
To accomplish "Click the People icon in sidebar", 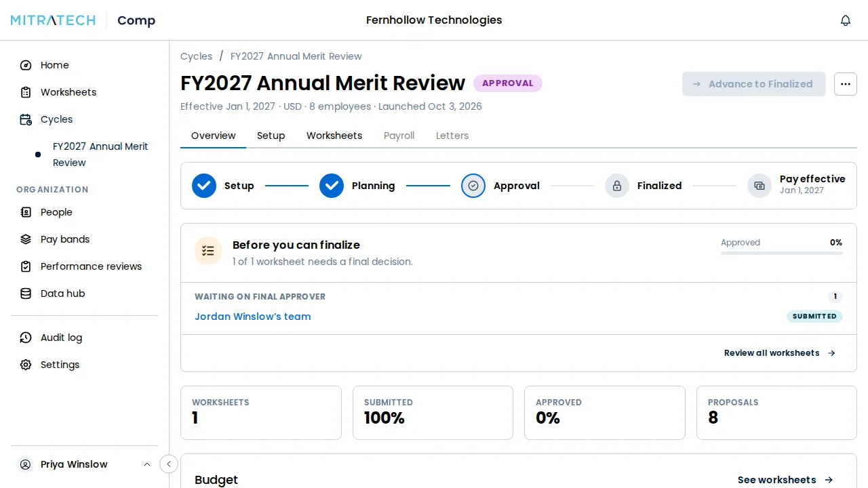I will click(x=26, y=212).
